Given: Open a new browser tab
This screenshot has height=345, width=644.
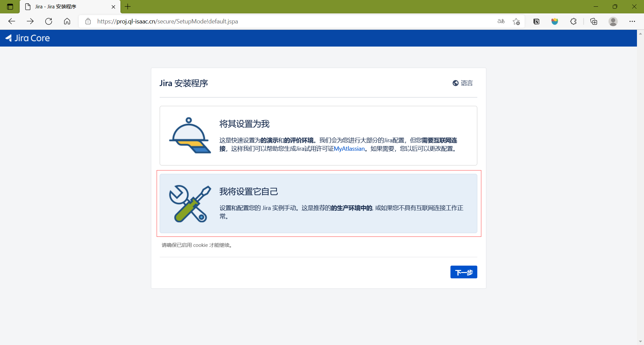Looking at the screenshot, I should (x=127, y=6).
